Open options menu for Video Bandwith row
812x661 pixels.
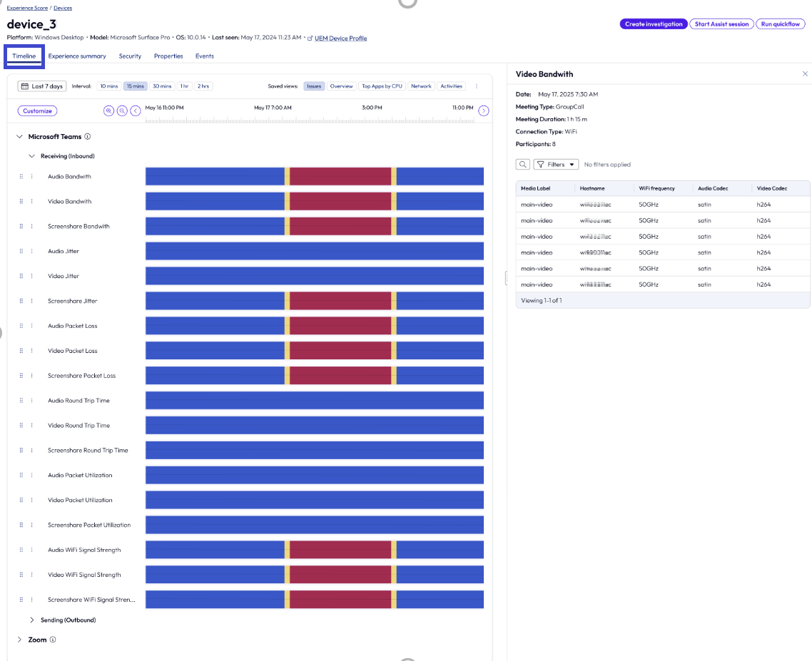31,201
